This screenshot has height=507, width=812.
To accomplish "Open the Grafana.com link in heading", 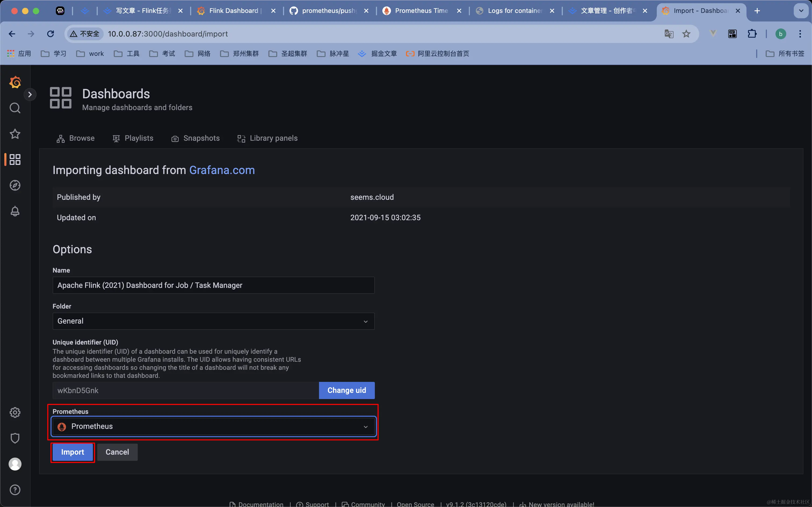I will point(222,170).
